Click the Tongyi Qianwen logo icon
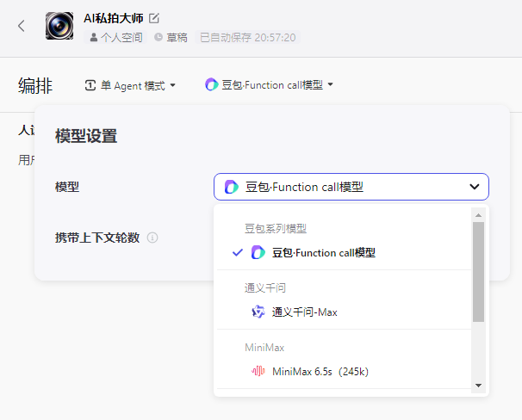Screen dimensions: 522x420 258,312
